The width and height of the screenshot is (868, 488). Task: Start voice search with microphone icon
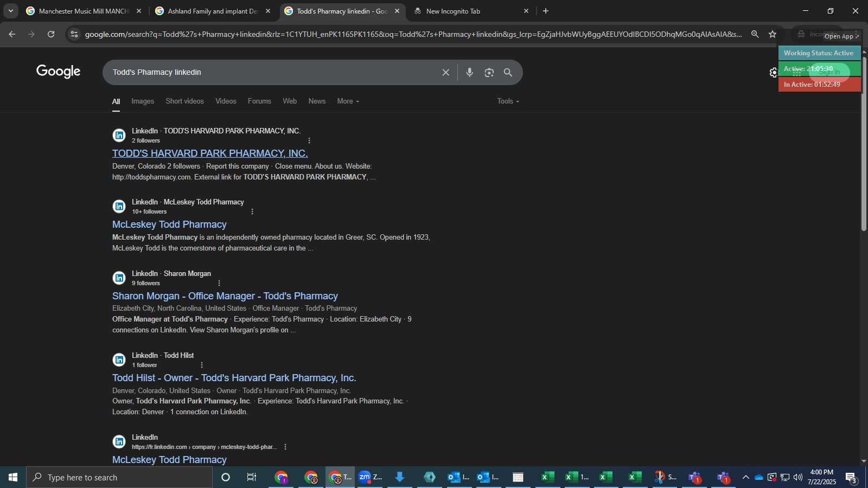coord(470,72)
